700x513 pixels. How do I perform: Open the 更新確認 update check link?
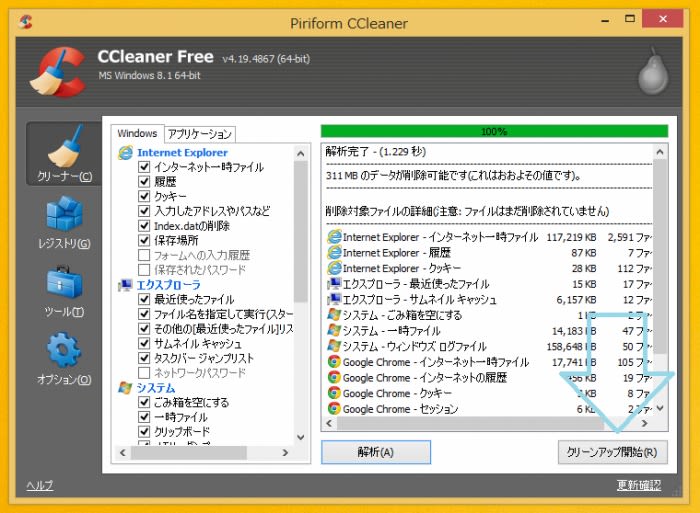pyautogui.click(x=639, y=486)
